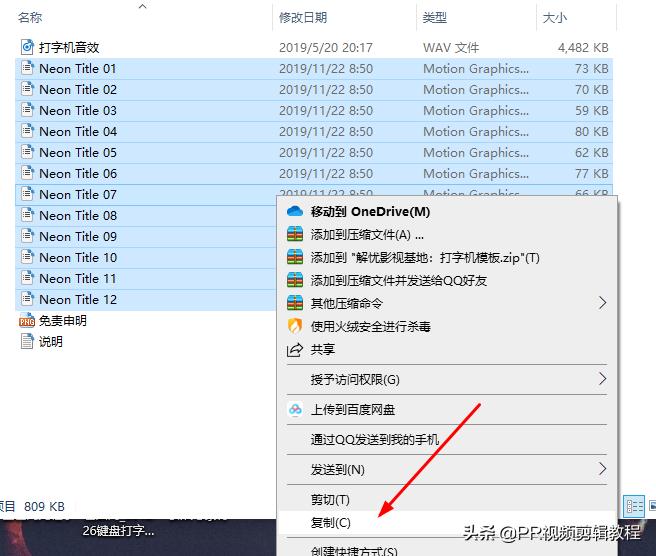This screenshot has height=556, width=656.
Task: Click the archive icon beside 添加到 打字机模板.zip
Action: point(295,257)
